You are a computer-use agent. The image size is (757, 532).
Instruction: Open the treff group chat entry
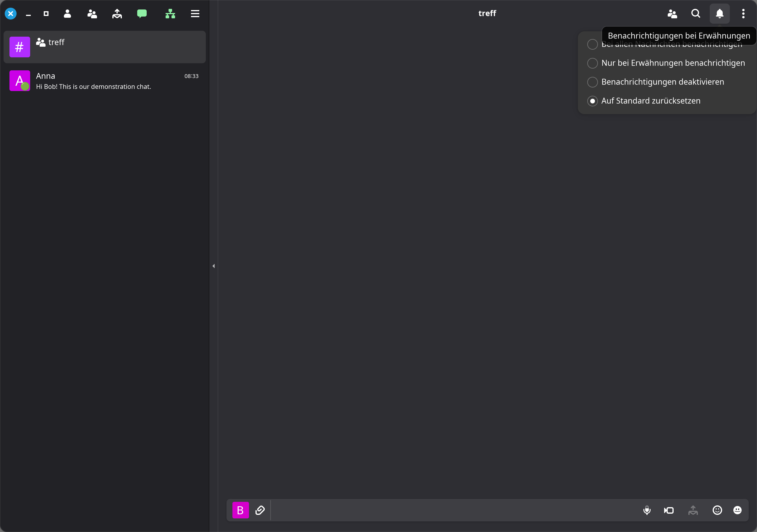104,47
